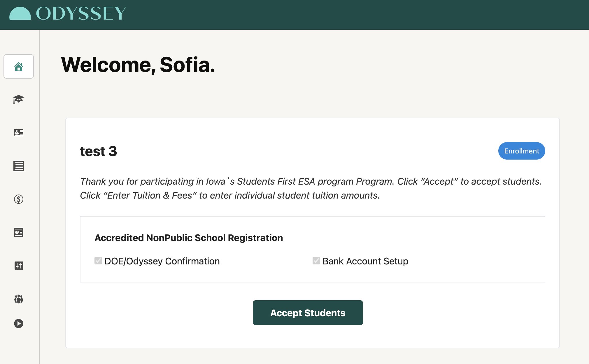Open the Home icon in sidebar
Image resolution: width=589 pixels, height=364 pixels.
19,66
